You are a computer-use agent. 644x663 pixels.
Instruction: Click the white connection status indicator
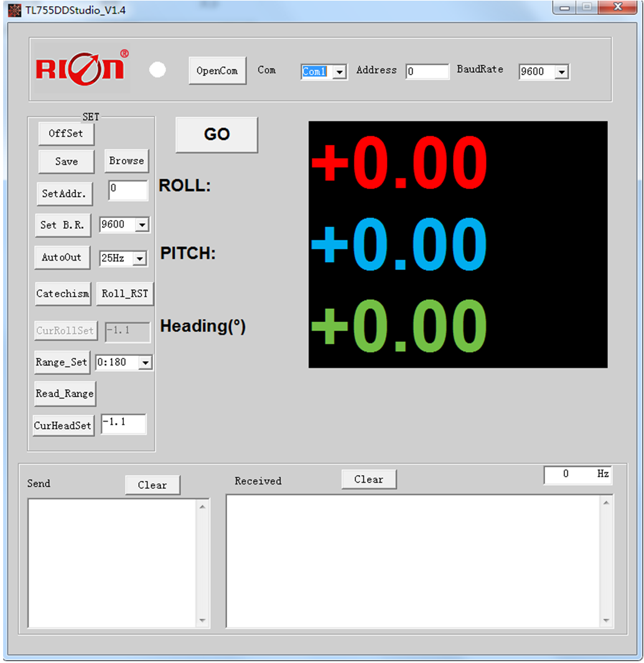pyautogui.click(x=157, y=70)
